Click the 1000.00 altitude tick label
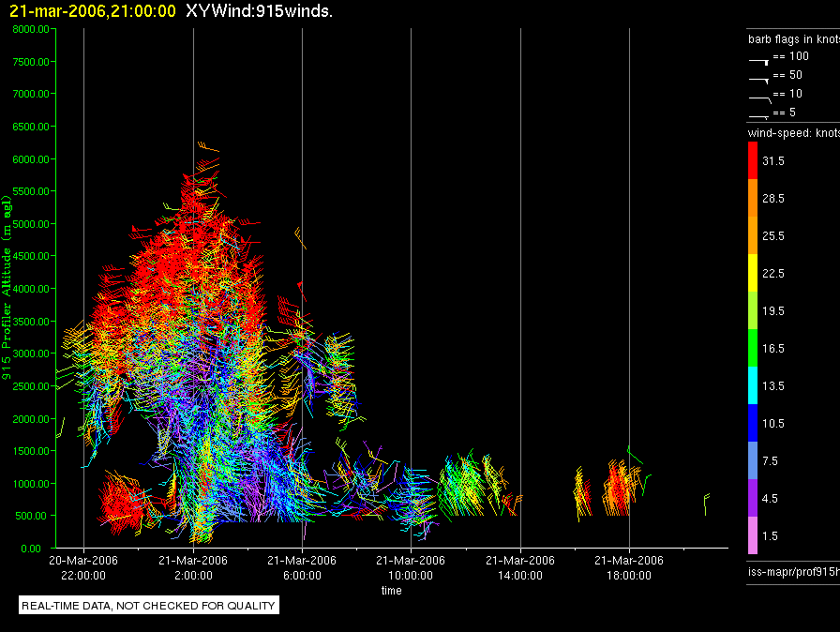Screen dimensions: 840x632 coord(31,484)
